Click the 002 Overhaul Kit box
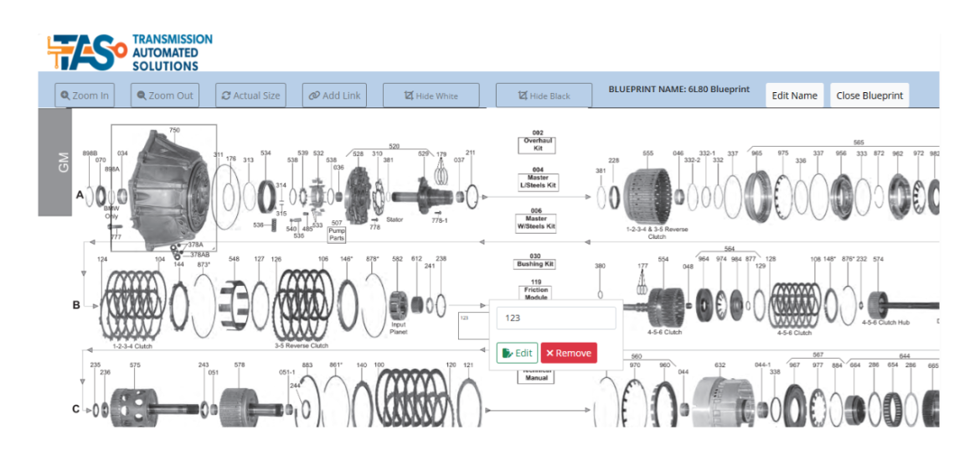 [537, 141]
